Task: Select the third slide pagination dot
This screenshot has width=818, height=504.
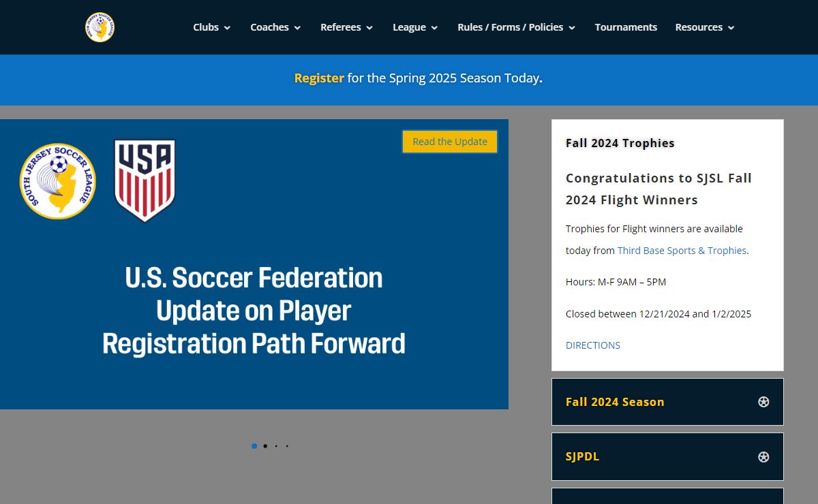Action: click(x=276, y=446)
